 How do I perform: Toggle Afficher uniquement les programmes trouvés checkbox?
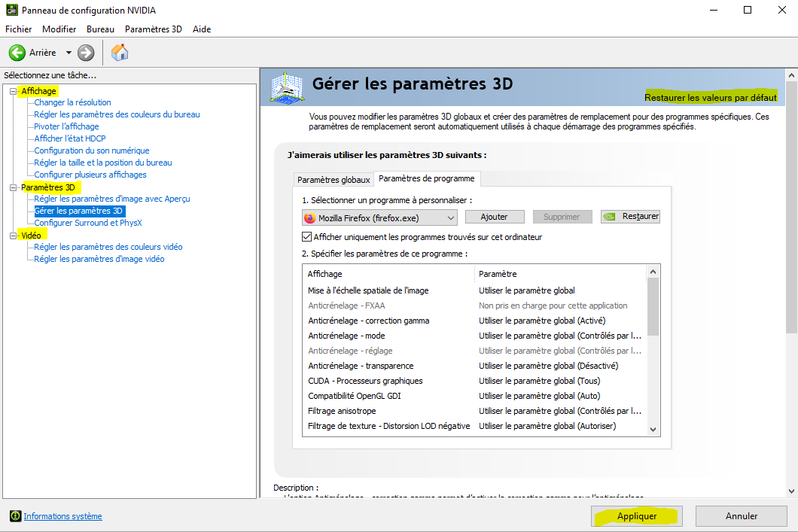point(307,237)
